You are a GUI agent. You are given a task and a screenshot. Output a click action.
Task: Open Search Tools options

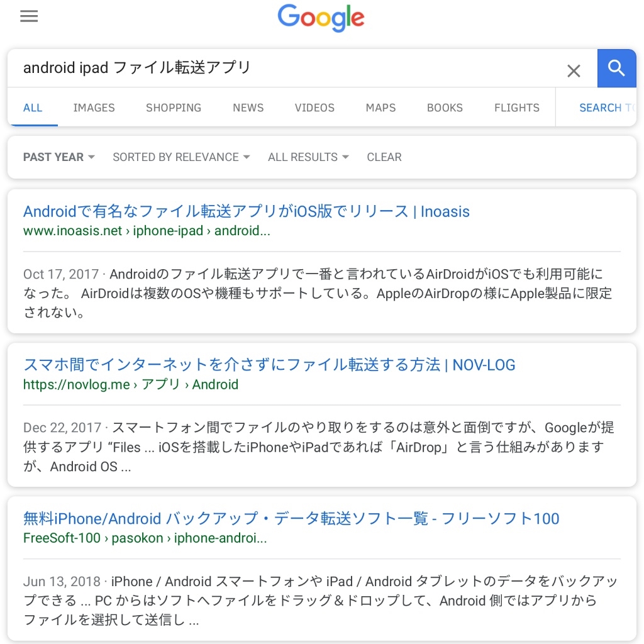607,108
